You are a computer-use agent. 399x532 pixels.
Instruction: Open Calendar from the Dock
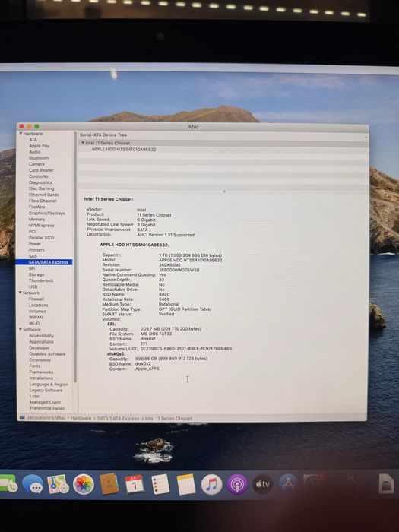click(x=135, y=484)
